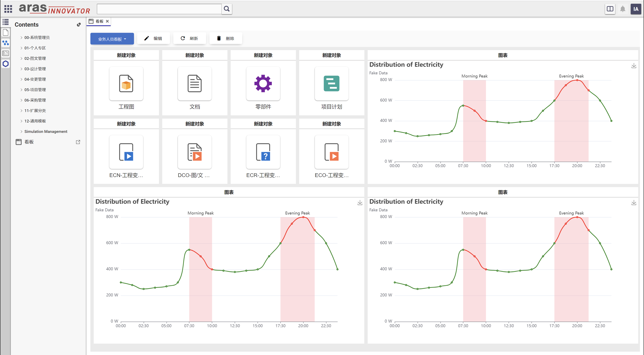Toggle the table-of-contents sidebar button
The image size is (644, 355).
click(6, 22)
